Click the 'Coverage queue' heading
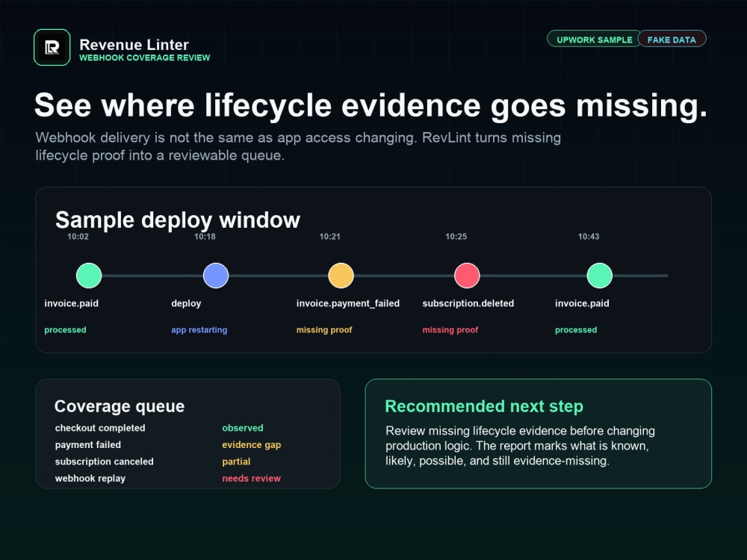Image resolution: width=747 pixels, height=560 pixels. point(120,406)
